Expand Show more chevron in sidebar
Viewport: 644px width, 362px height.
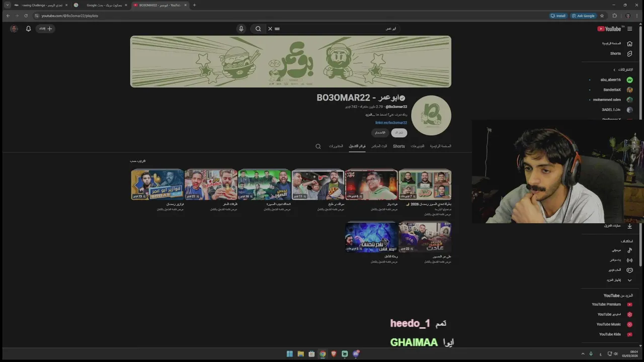[x=629, y=280]
